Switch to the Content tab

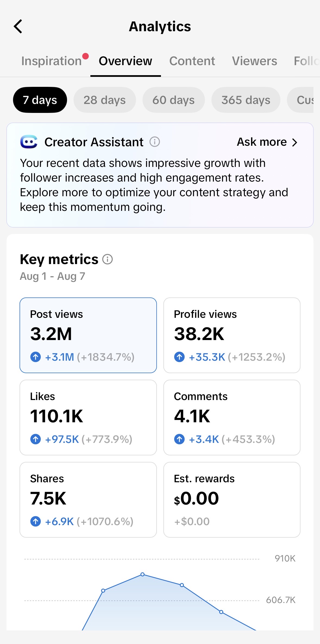tap(192, 61)
